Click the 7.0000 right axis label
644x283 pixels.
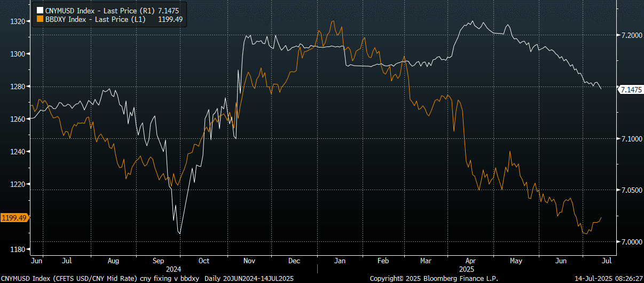(631, 242)
